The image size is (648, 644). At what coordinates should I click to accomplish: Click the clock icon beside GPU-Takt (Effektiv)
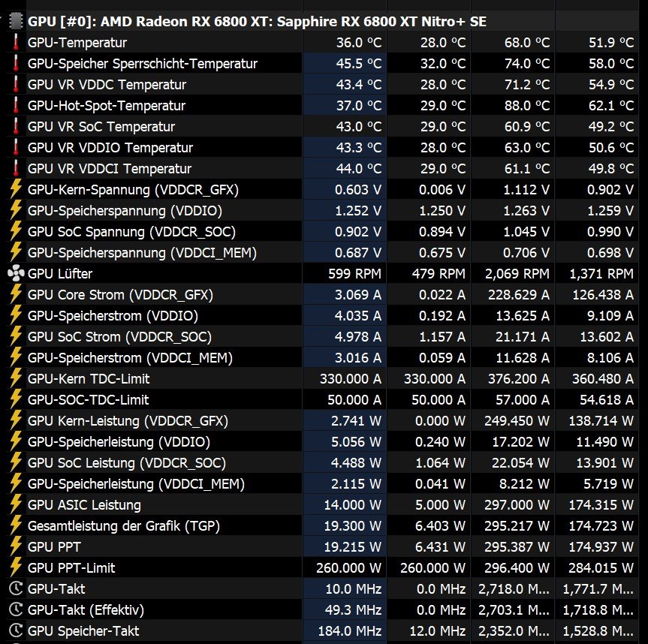click(16, 609)
